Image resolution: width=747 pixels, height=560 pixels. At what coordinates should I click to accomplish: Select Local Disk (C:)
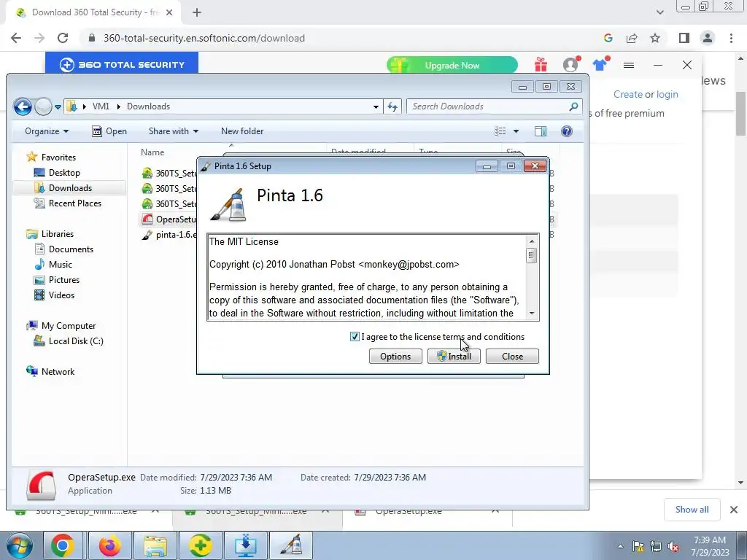click(76, 341)
